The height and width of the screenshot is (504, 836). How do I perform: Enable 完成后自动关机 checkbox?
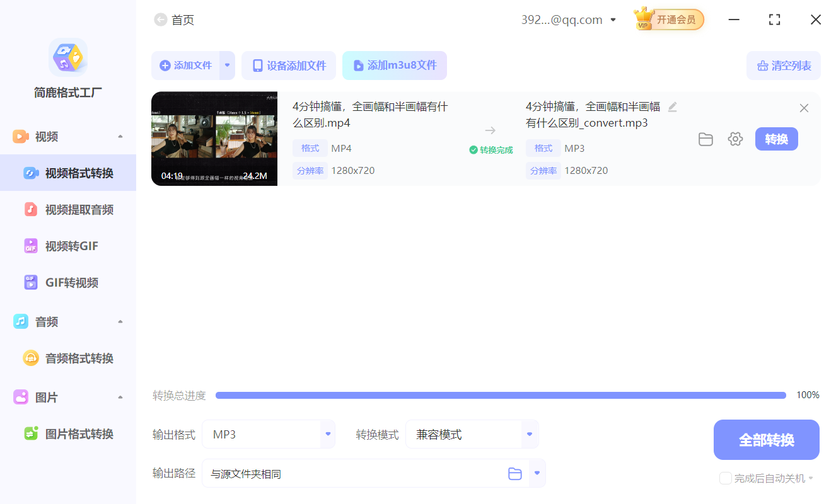point(725,478)
